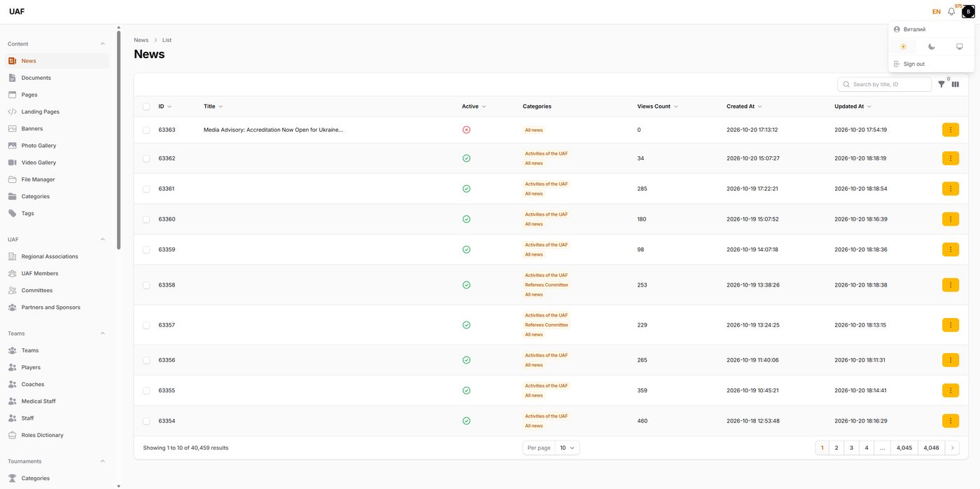This screenshot has width=980, height=489.
Task: Sort by Title column header
Action: click(213, 106)
